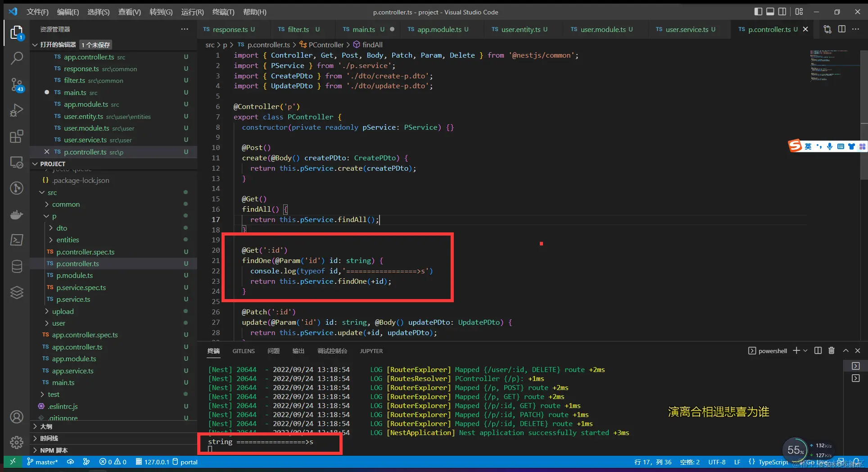Open the Docker whale view in activity bar
This screenshot has width=868, height=472.
[17, 214]
